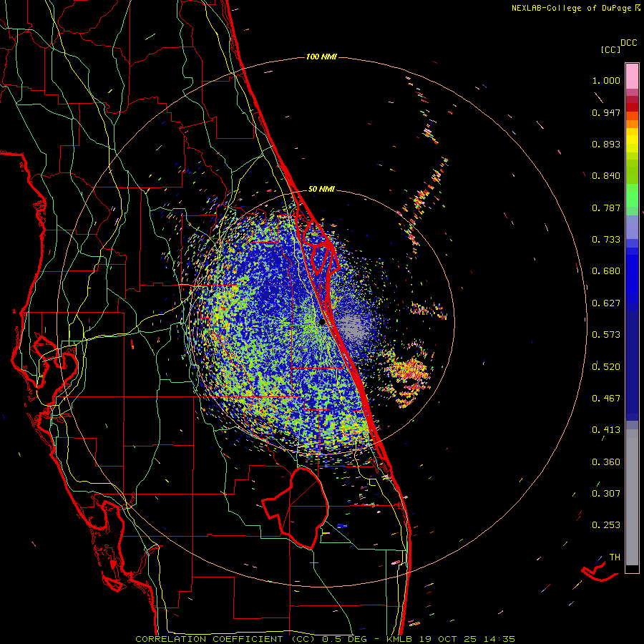The height and width of the screenshot is (644, 644).
Task: Click the 19 OCT 25 date in the caption
Action: [449, 639]
